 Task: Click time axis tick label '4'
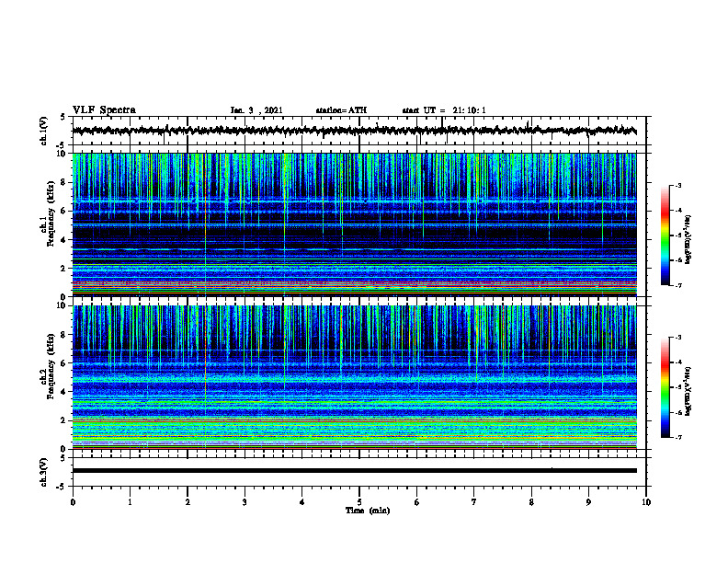pyautogui.click(x=302, y=502)
